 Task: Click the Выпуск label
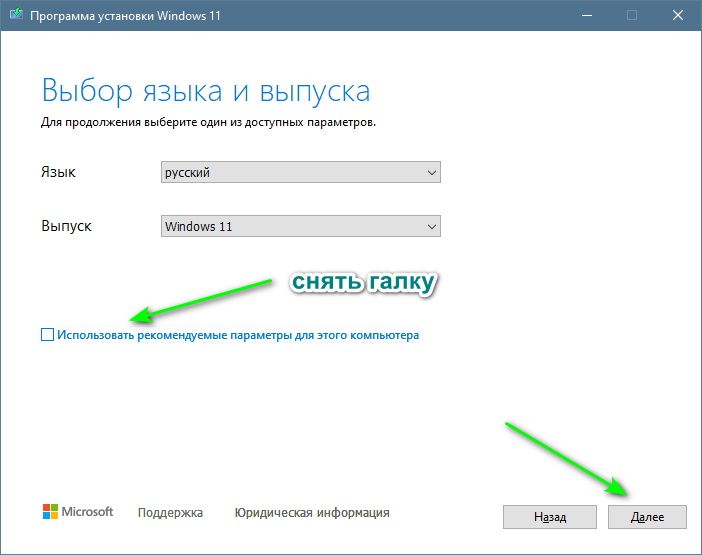[66, 226]
